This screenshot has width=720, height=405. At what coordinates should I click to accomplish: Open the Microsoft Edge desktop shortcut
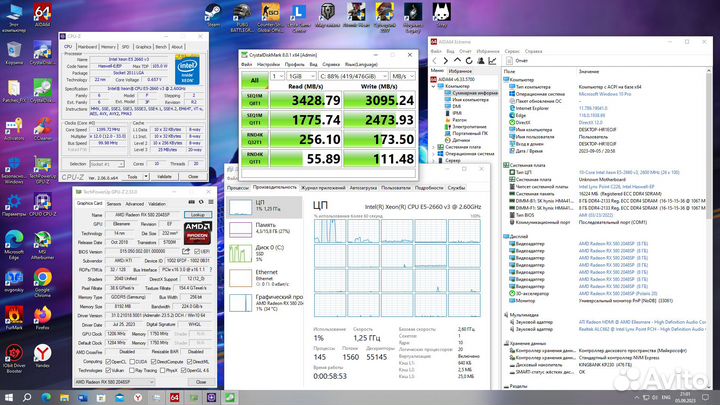14,246
